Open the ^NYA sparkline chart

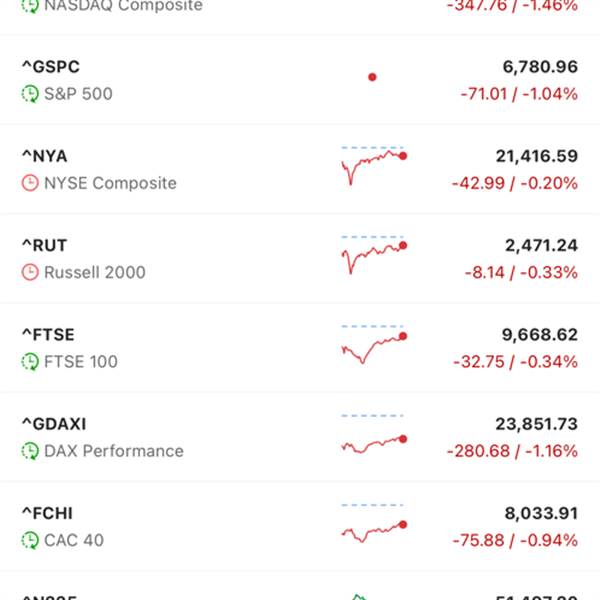[x=373, y=163]
